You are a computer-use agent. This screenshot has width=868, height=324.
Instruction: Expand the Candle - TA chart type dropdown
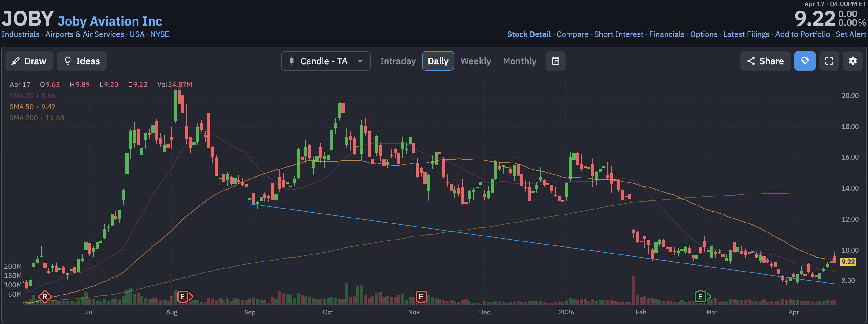pyautogui.click(x=326, y=61)
